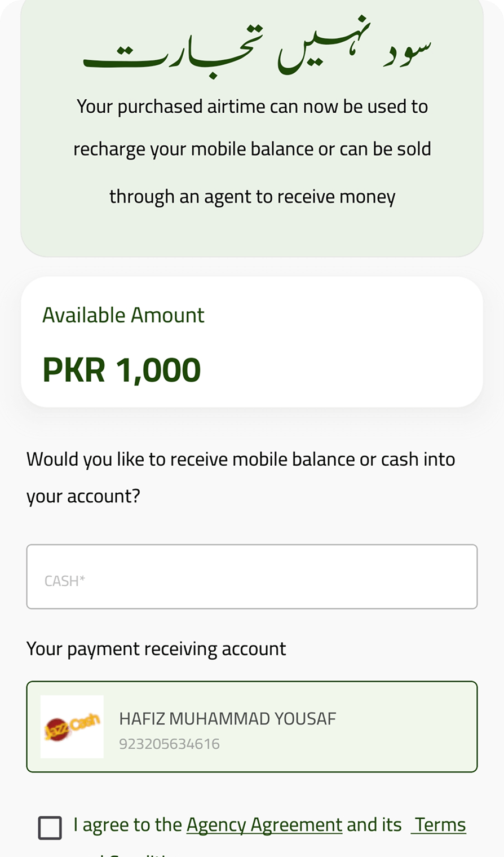The width and height of the screenshot is (504, 857).
Task: Click 'through an agent to receive money' line
Action: point(252,197)
